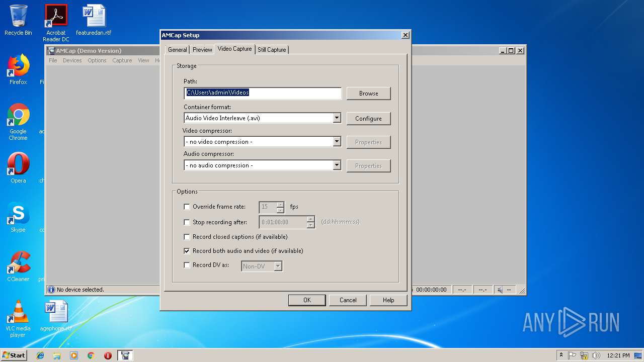The image size is (644, 362).
Task: Expand Video compressor dropdown
Action: click(337, 142)
